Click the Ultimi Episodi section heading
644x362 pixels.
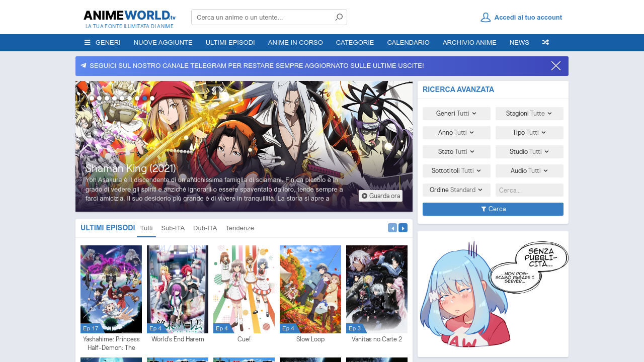[x=108, y=228]
